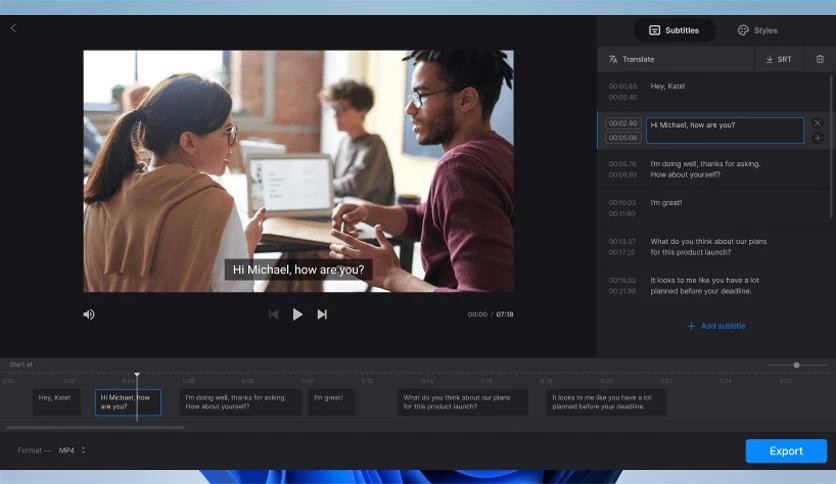Screen dimensions: 836x484
Task: Click the end time field 00:05.06
Action: [623, 138]
